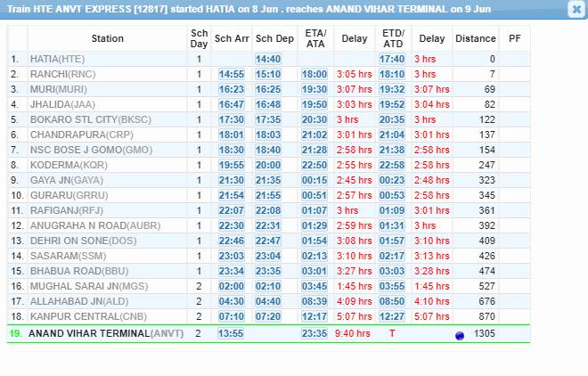Click the blue ball icon in the Anand Vihar row
The image size is (588, 376).
tap(460, 334)
